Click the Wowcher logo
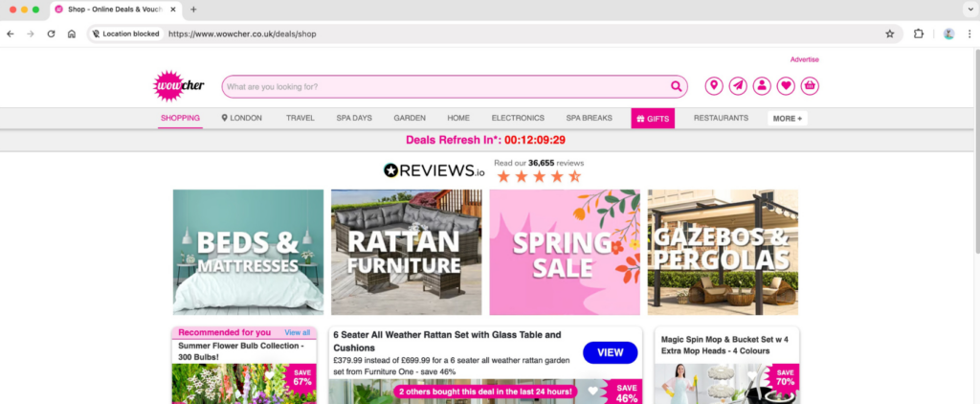The height and width of the screenshot is (404, 980). click(x=179, y=85)
